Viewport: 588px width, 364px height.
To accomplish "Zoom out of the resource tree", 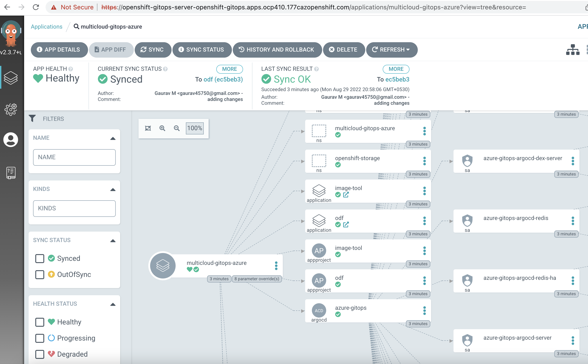I will tap(177, 128).
